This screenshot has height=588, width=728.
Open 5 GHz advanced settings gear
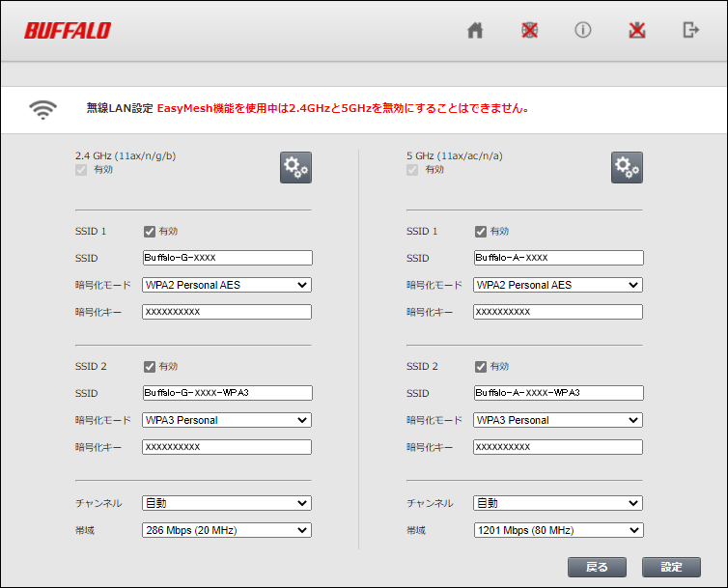627,168
